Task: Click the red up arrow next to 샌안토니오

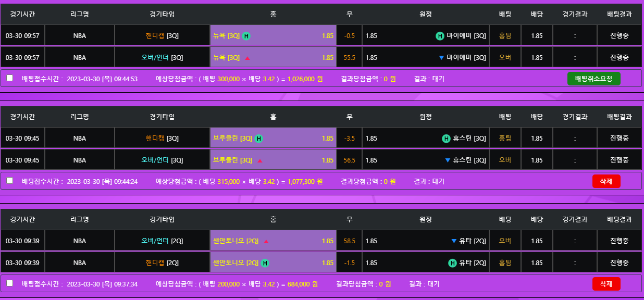Action: (266, 241)
